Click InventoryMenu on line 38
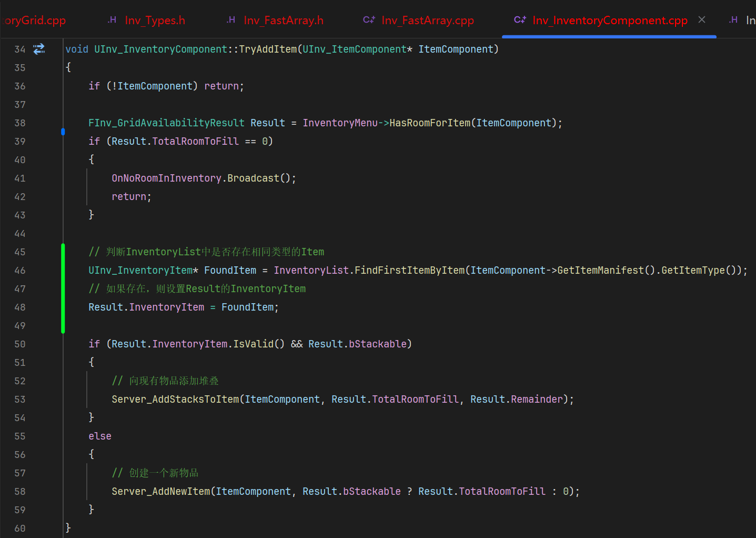Screen dimensions: 756x538 (x=340, y=123)
